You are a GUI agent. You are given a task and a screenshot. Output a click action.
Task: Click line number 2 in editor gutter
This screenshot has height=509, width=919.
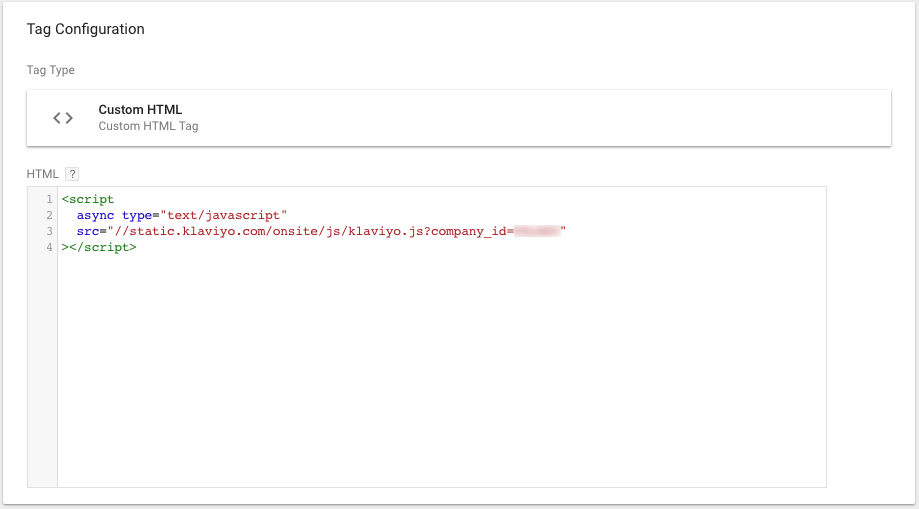click(48, 215)
